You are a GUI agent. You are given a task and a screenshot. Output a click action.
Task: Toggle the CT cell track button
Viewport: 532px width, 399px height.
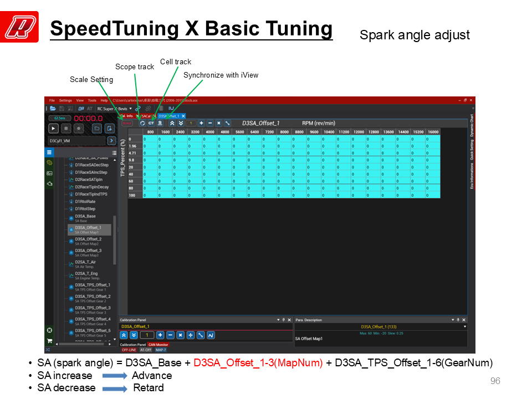coord(151,123)
